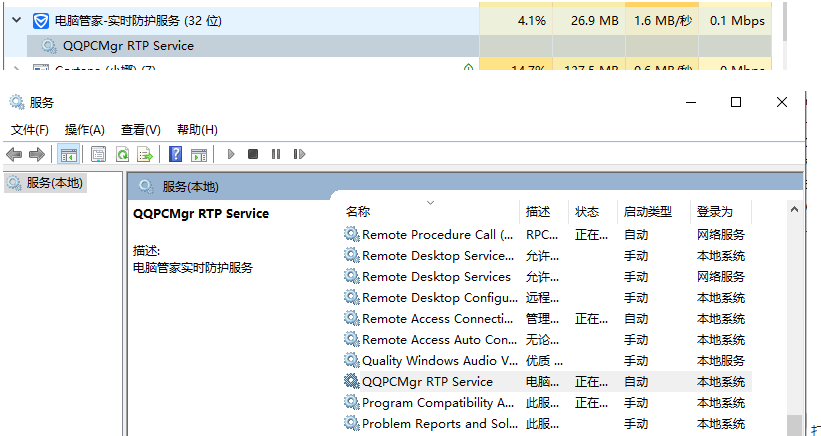This screenshot has height=436, width=821.
Task: Click the Forward arrow in Services toolbar
Action: click(x=37, y=154)
